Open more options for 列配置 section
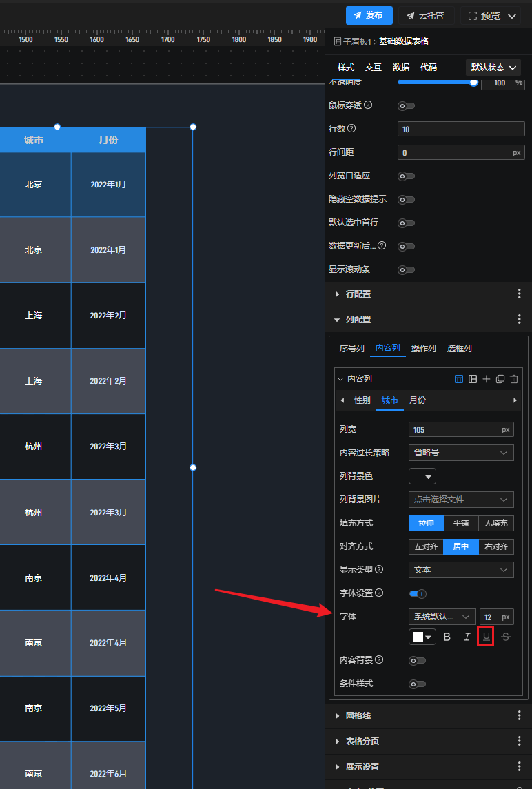This screenshot has height=789, width=532. (x=520, y=320)
